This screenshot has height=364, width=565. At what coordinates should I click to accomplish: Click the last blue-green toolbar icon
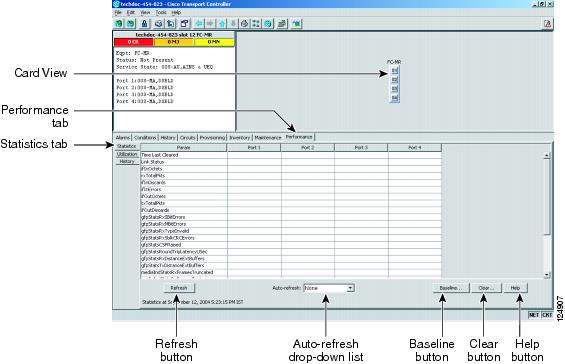coord(296,24)
